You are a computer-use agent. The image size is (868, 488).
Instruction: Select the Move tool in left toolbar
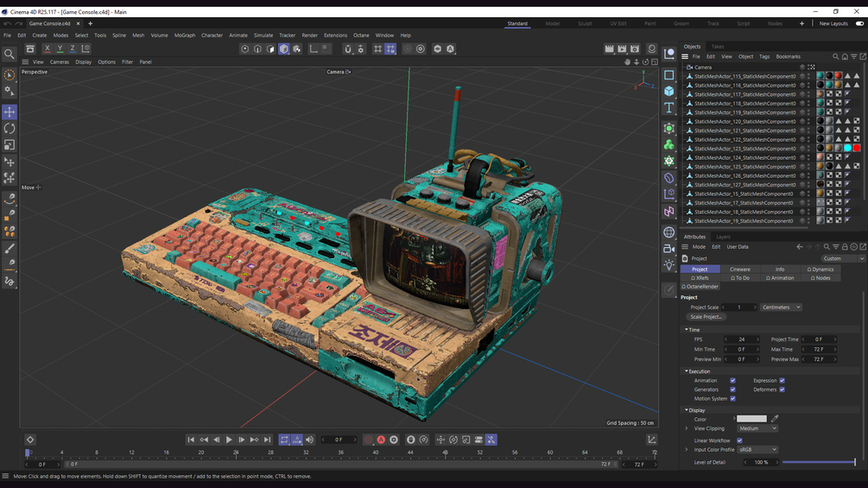pos(10,111)
